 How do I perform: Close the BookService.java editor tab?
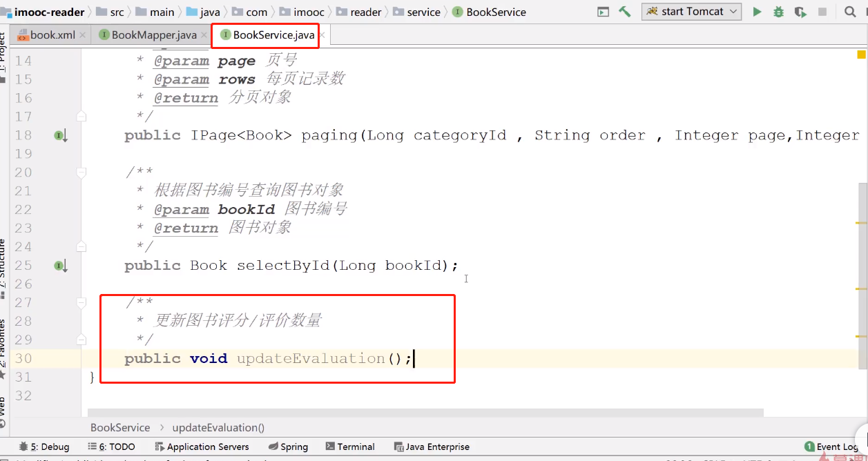tap(322, 35)
